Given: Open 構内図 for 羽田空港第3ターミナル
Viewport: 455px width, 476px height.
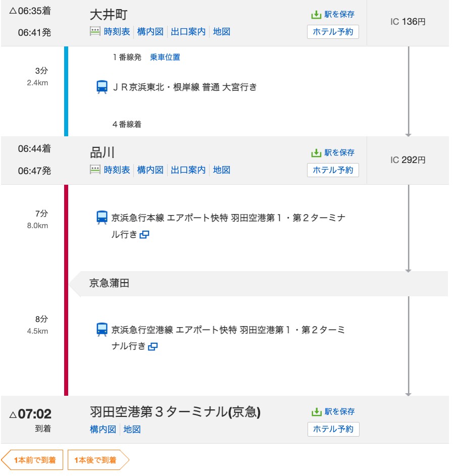Looking at the screenshot, I should (x=103, y=429).
